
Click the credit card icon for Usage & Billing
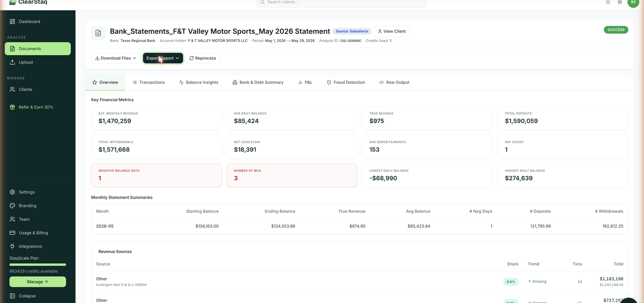(12, 233)
